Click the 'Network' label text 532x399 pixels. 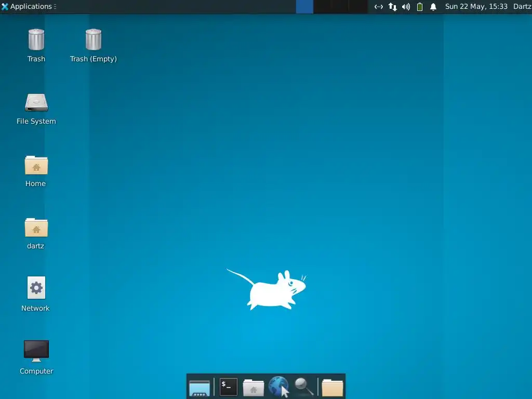coord(36,308)
